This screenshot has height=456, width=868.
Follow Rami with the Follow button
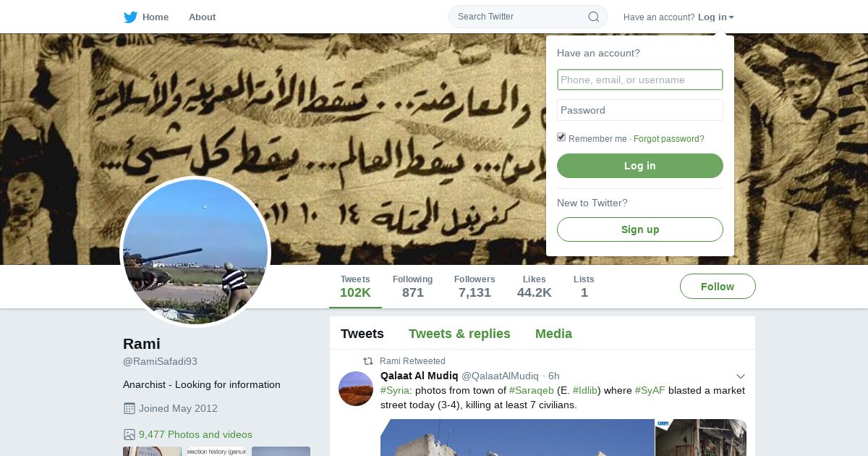click(718, 287)
